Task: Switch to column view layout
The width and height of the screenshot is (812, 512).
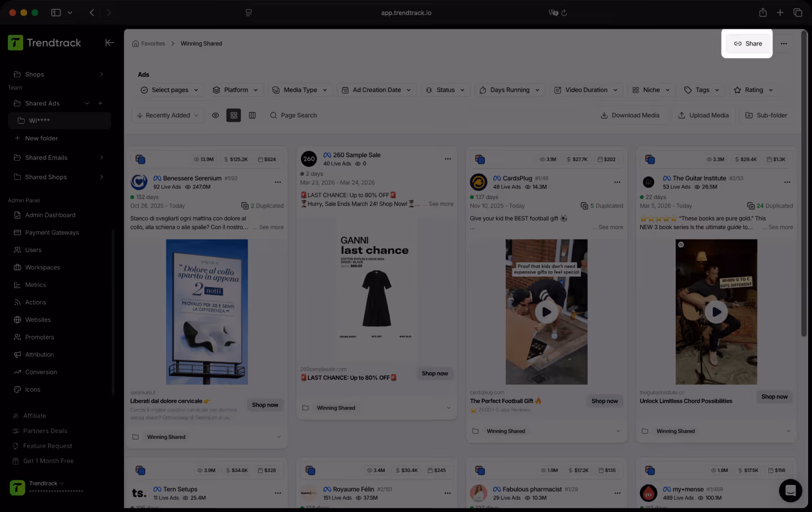Action: click(252, 115)
